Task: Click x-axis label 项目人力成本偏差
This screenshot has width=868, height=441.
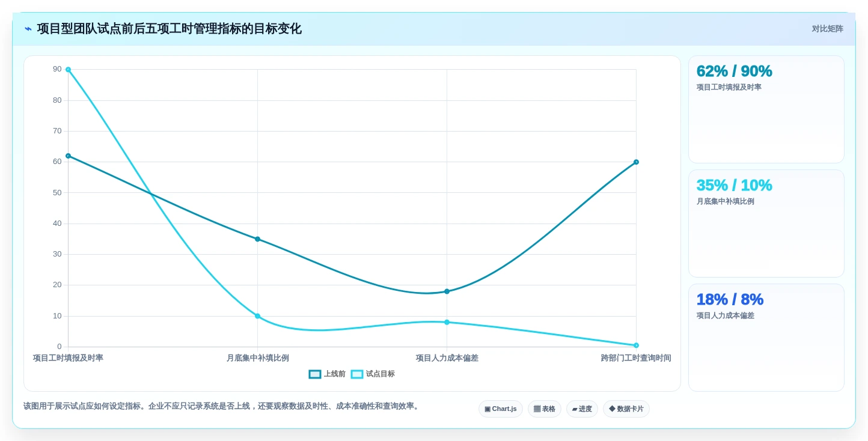Action: coord(447,358)
